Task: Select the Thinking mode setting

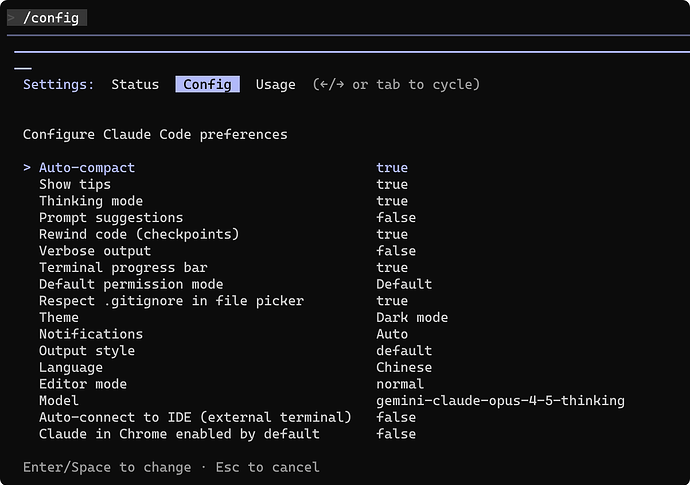Action: [91, 201]
